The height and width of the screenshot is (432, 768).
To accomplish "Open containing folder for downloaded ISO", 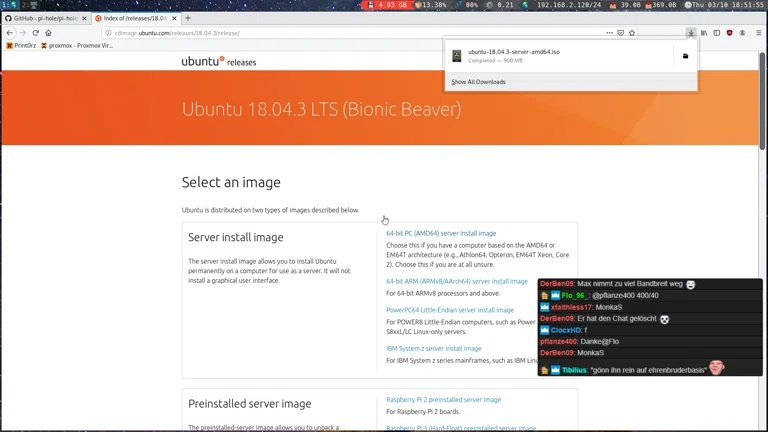I will click(x=685, y=56).
